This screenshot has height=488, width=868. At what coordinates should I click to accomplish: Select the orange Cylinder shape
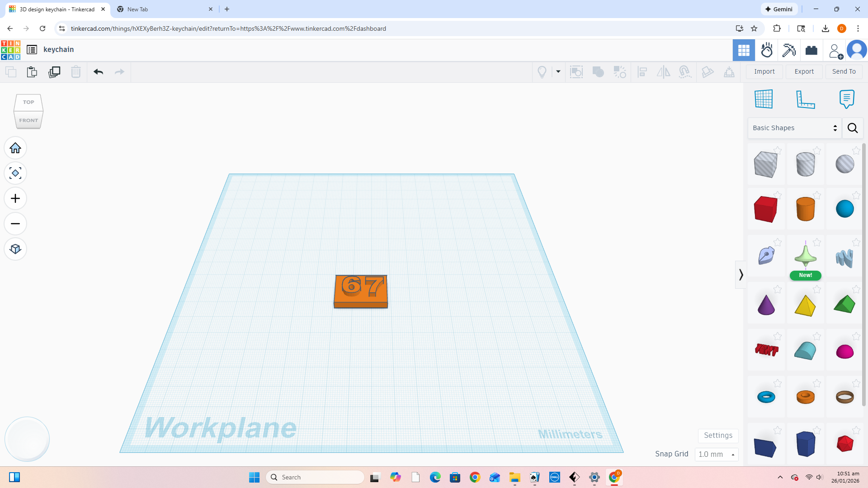pos(805,209)
